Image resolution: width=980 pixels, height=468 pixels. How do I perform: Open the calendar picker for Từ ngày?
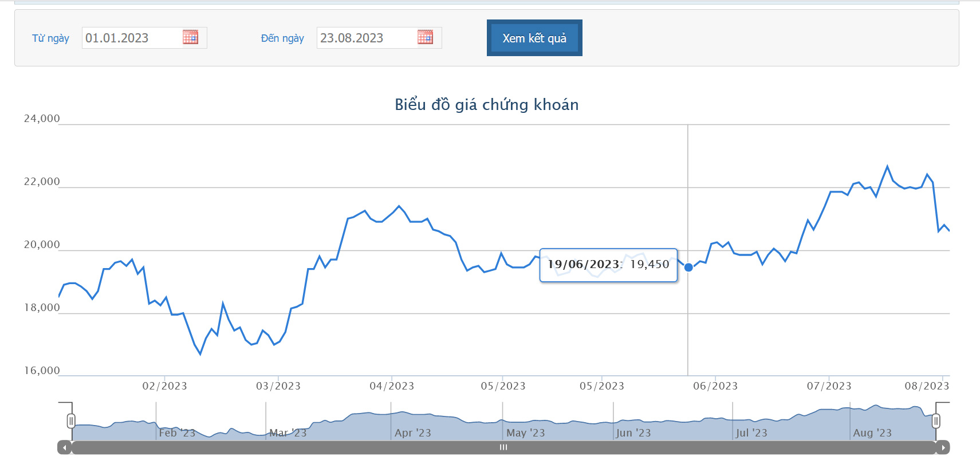tap(190, 37)
